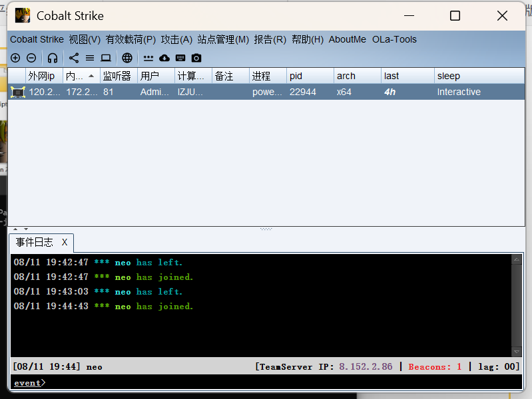The image size is (532, 399).
Task: Show pivot graph share icon
Action: click(x=74, y=58)
